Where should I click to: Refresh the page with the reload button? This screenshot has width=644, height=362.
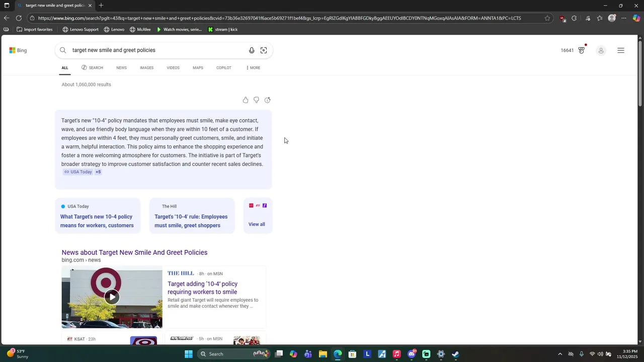pyautogui.click(x=19, y=18)
